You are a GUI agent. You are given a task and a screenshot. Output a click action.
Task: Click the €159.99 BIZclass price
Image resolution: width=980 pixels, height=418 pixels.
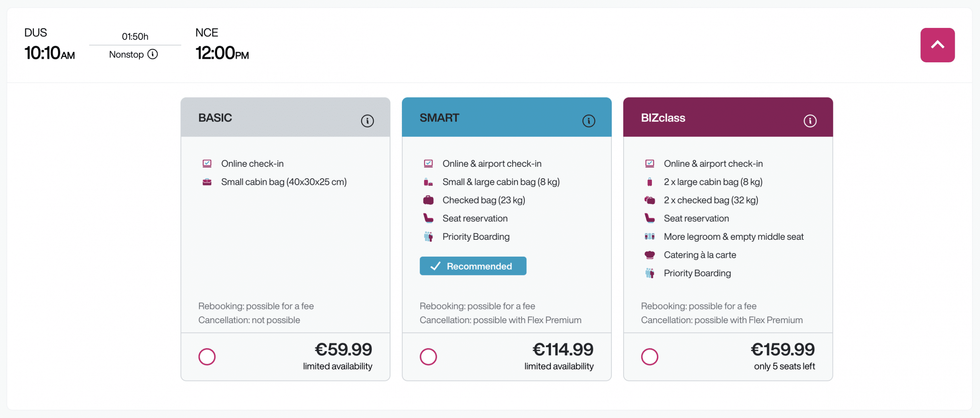pyautogui.click(x=782, y=350)
